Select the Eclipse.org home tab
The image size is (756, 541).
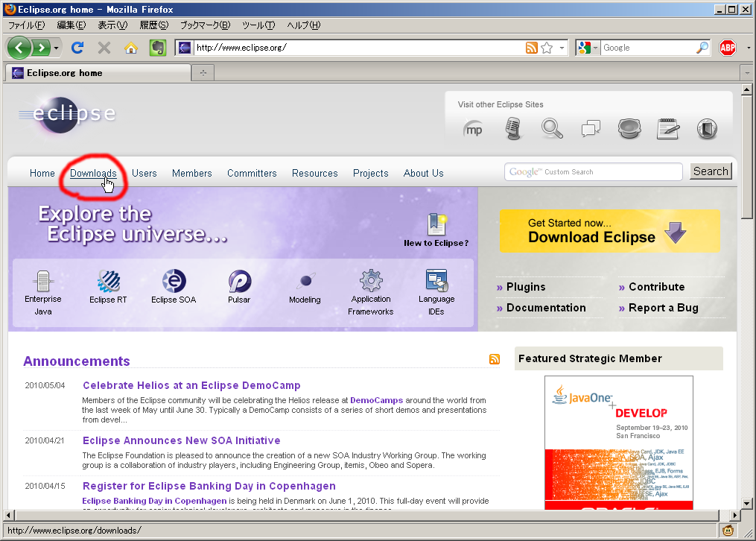[98, 73]
